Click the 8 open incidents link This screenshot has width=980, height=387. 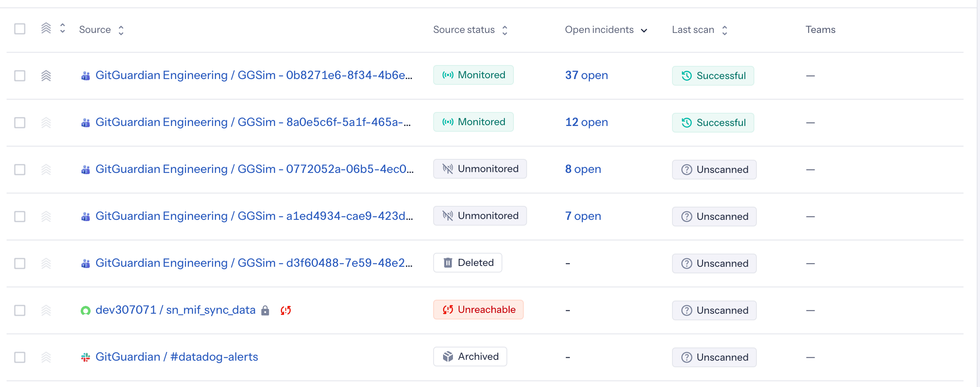(583, 169)
